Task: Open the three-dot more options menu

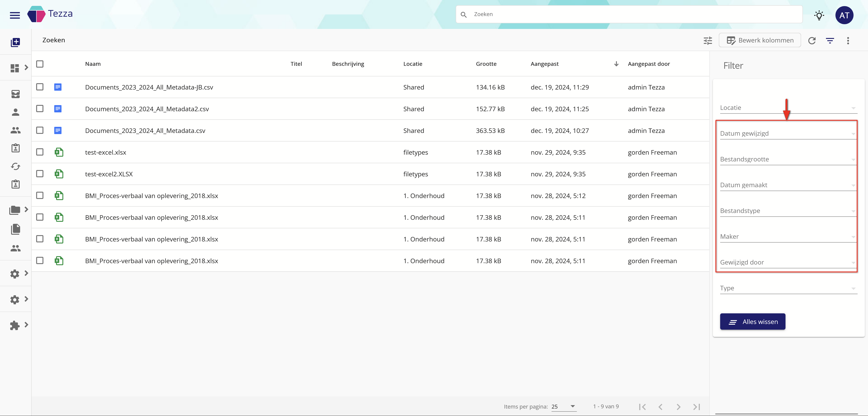Action: (848, 40)
